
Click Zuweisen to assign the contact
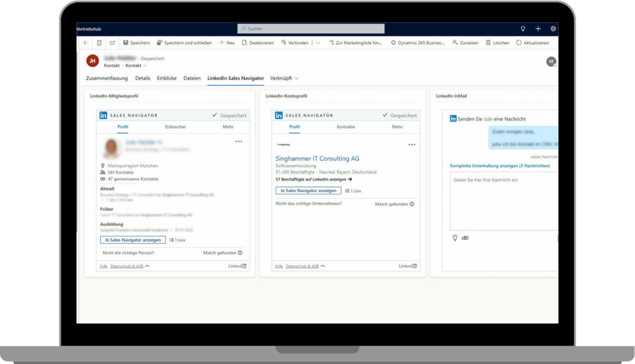tap(465, 43)
